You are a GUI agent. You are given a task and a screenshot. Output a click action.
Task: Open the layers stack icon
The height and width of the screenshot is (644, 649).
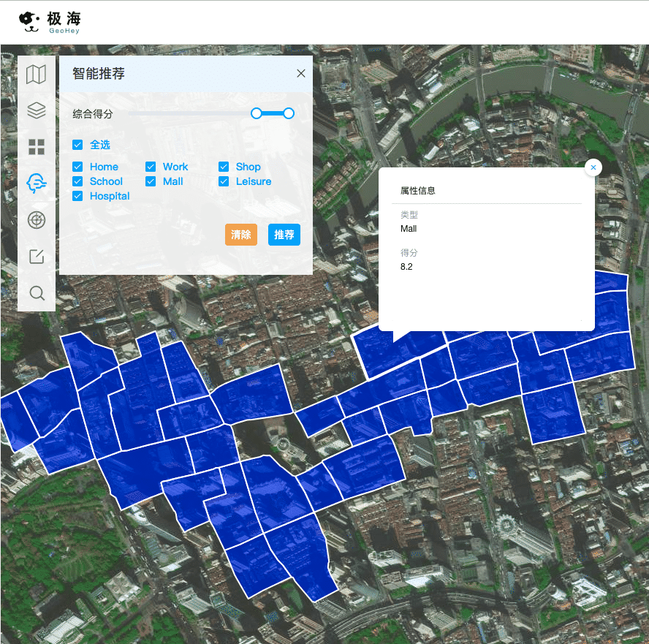[x=36, y=110]
